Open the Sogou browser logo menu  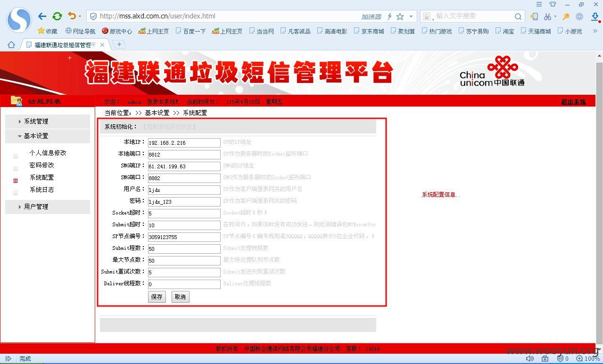point(19,20)
